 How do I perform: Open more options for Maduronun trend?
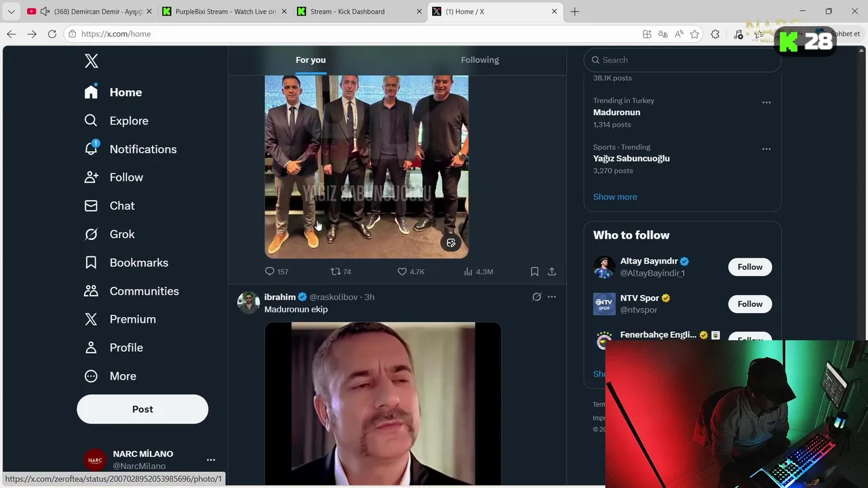pyautogui.click(x=766, y=102)
